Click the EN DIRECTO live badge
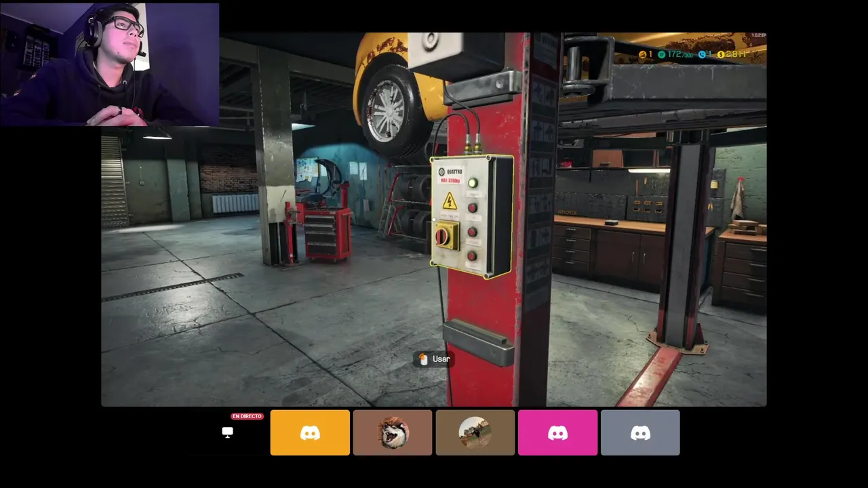 (x=247, y=416)
